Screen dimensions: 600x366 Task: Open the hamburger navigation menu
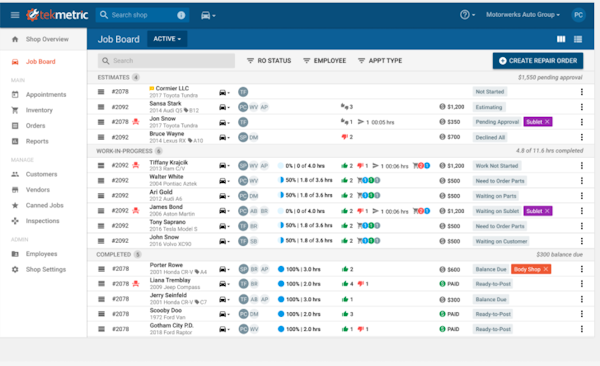coord(15,15)
